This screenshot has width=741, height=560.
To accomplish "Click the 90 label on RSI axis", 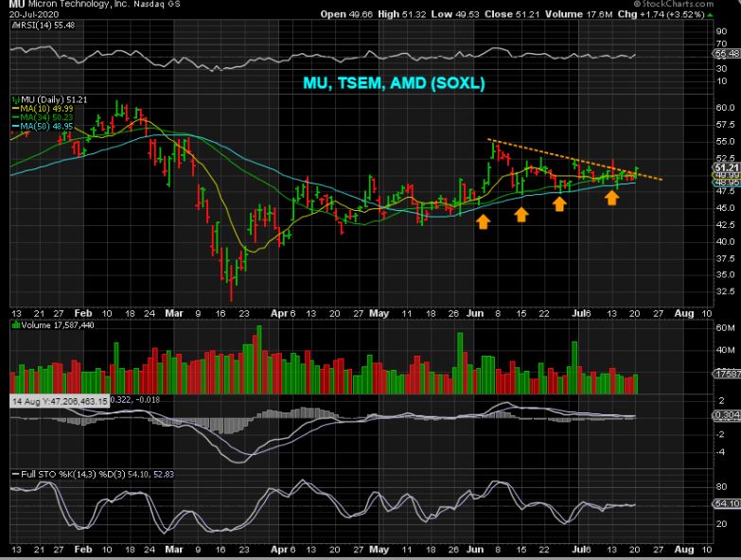I will pyautogui.click(x=722, y=31).
